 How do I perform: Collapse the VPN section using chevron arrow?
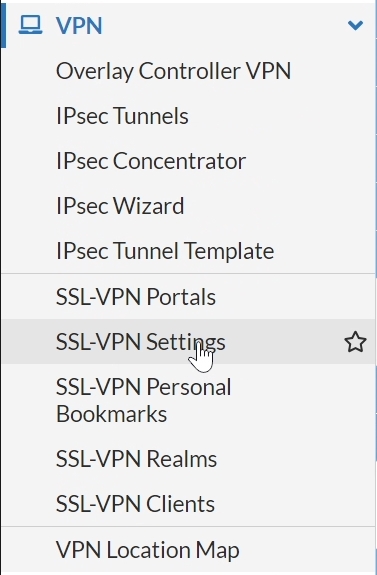[355, 25]
